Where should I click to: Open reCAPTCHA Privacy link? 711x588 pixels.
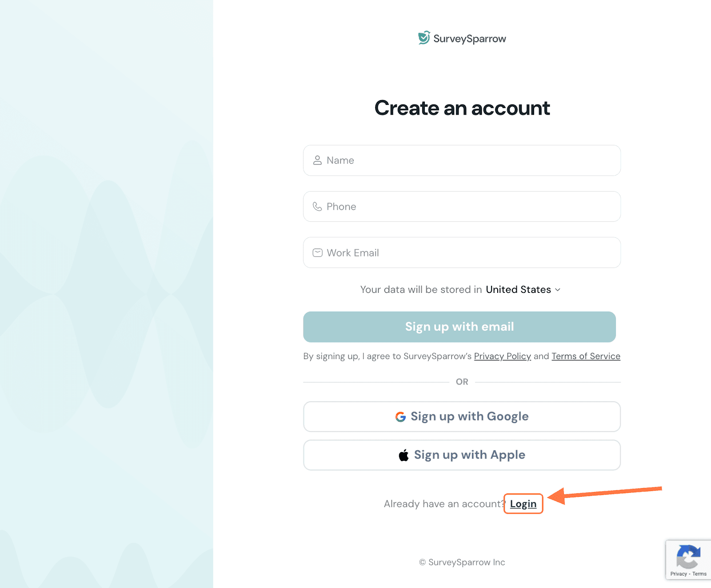click(x=678, y=574)
